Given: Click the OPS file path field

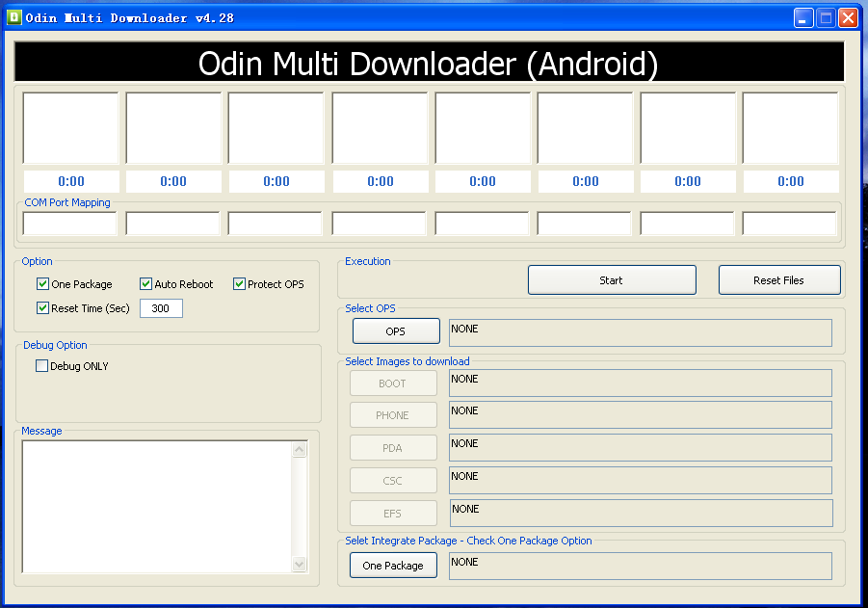Looking at the screenshot, I should pos(641,332).
